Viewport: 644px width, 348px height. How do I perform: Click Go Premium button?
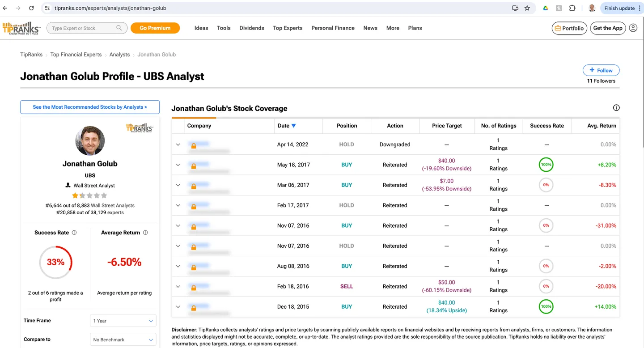(155, 28)
